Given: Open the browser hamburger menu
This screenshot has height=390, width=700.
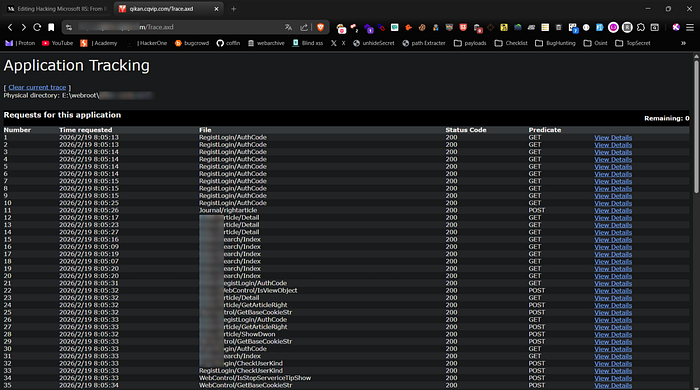Looking at the screenshot, I should click(x=690, y=27).
